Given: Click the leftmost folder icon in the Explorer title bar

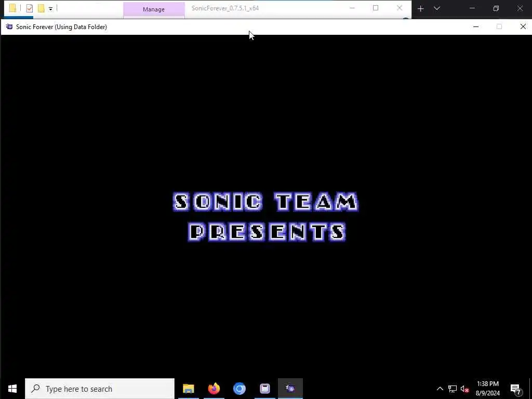Looking at the screenshot, I should [12, 8].
